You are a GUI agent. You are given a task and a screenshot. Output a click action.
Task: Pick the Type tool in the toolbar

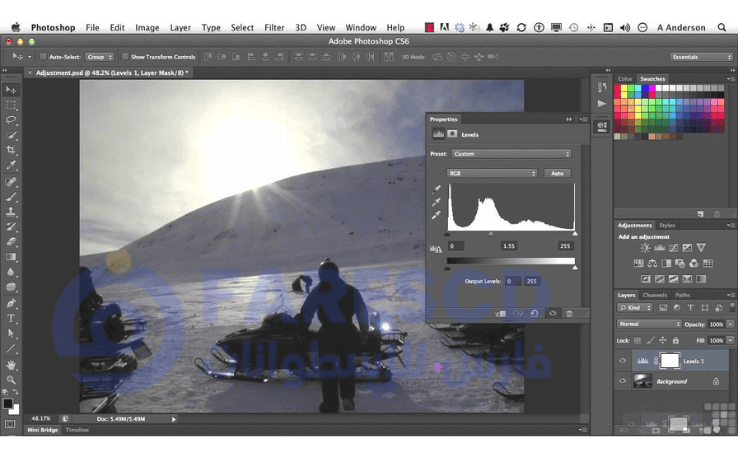[11, 318]
